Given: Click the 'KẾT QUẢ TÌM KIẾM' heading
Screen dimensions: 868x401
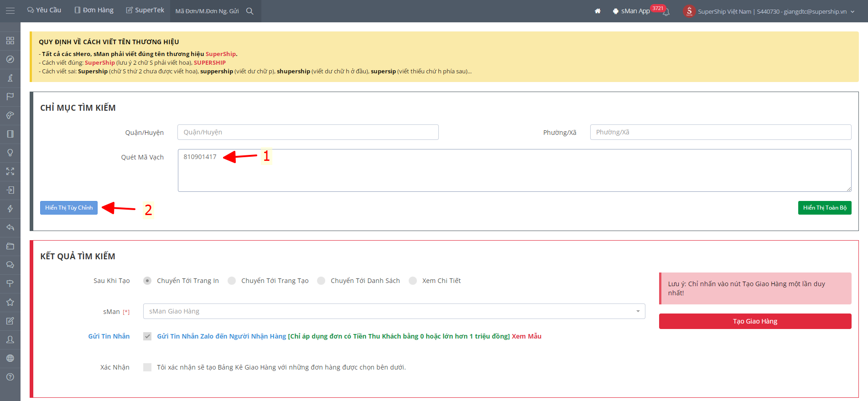Looking at the screenshot, I should pos(78,257).
